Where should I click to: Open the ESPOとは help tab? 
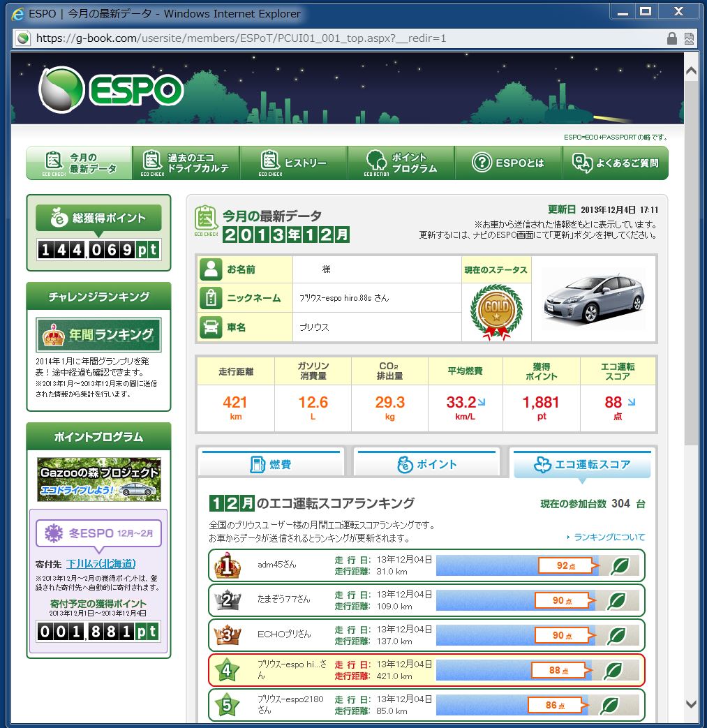(509, 163)
